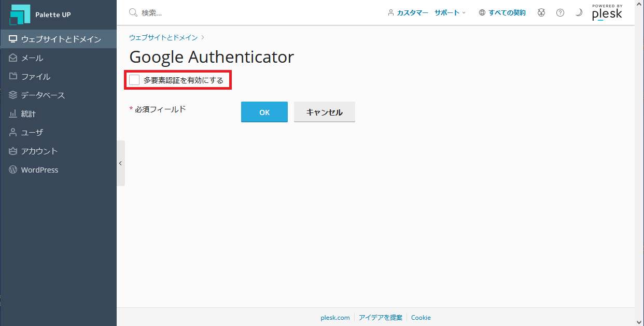The width and height of the screenshot is (644, 326).
Task: Collapse the sidebar with the arrow handle
Action: [120, 163]
